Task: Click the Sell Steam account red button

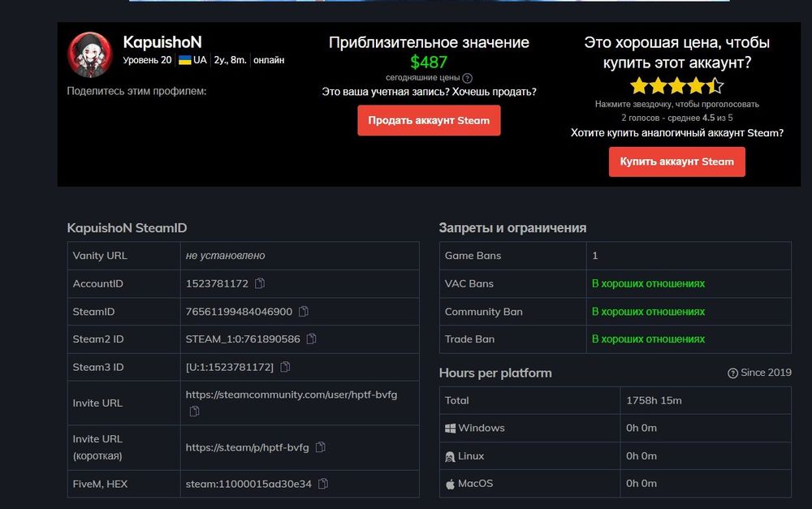Action: (x=429, y=120)
